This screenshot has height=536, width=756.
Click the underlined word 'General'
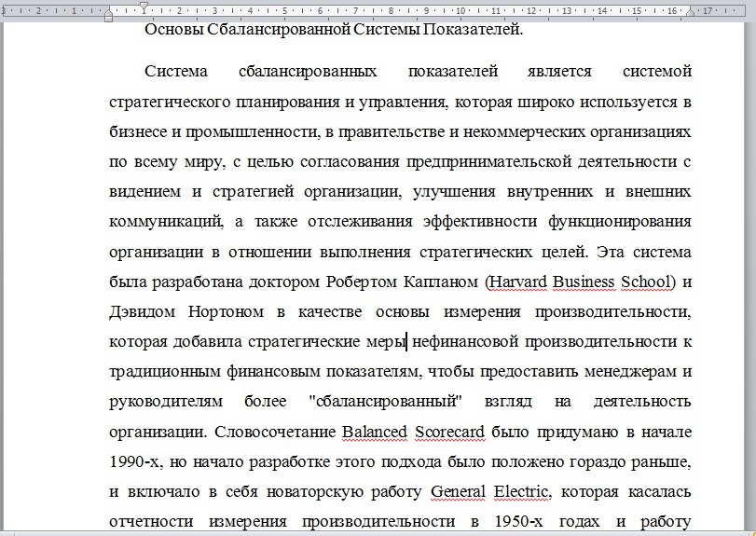tap(458, 492)
